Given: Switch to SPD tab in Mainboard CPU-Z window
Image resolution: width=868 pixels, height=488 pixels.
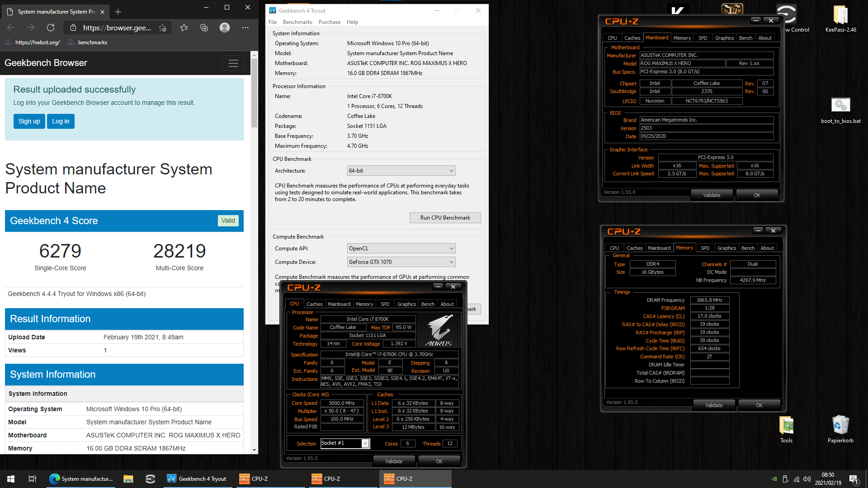Looking at the screenshot, I should [x=703, y=38].
